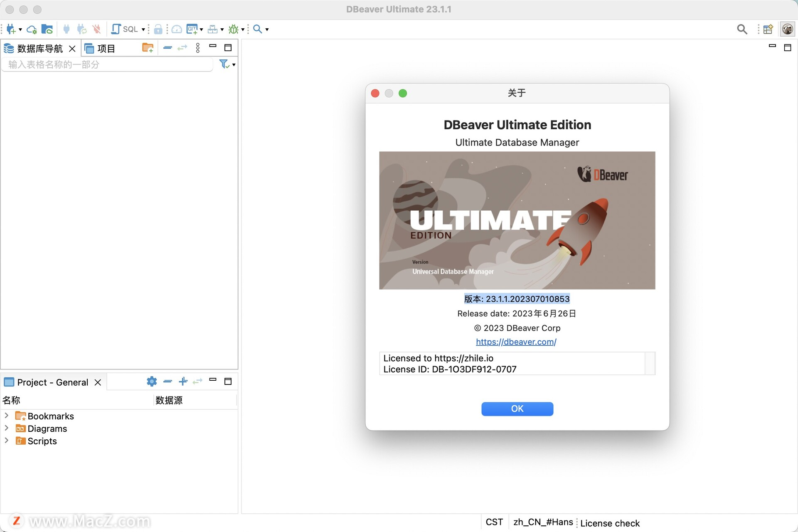Click the New Database Connection plug icon
Screen dimensions: 798x532
click(11, 29)
